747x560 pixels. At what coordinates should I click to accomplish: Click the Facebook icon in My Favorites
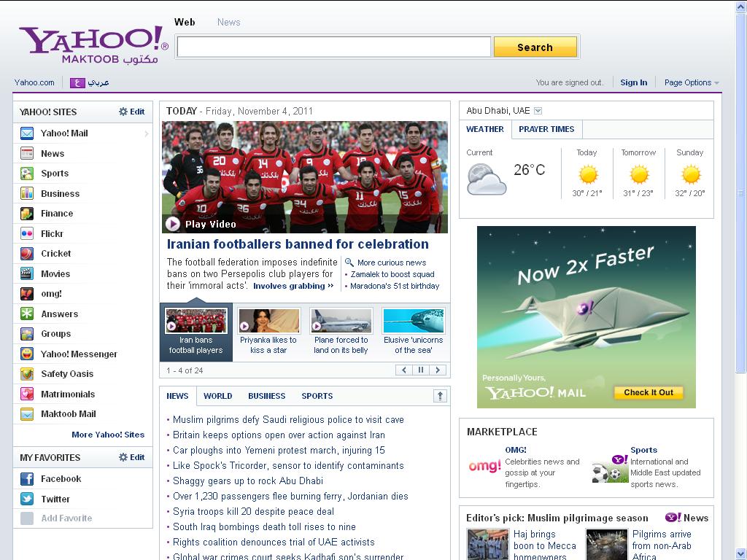click(27, 479)
